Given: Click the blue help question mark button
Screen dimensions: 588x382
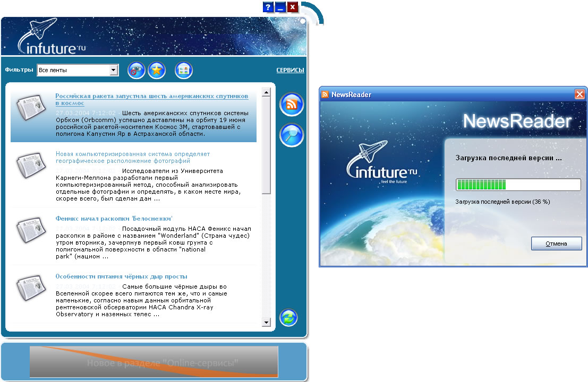Looking at the screenshot, I should point(268,7).
